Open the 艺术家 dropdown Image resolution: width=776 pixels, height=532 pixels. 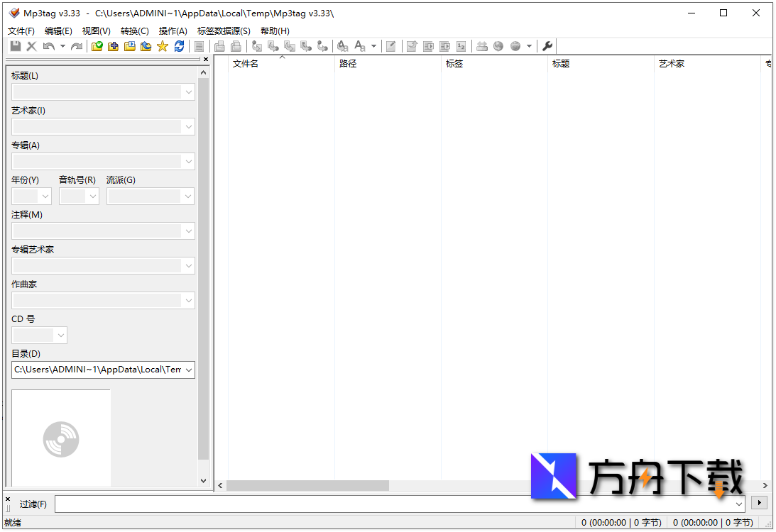(x=188, y=126)
